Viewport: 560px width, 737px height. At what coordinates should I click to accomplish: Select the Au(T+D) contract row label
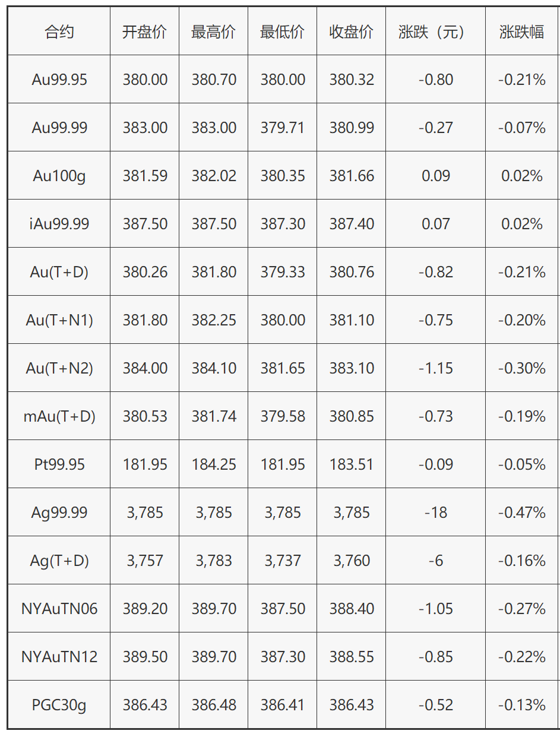59,272
